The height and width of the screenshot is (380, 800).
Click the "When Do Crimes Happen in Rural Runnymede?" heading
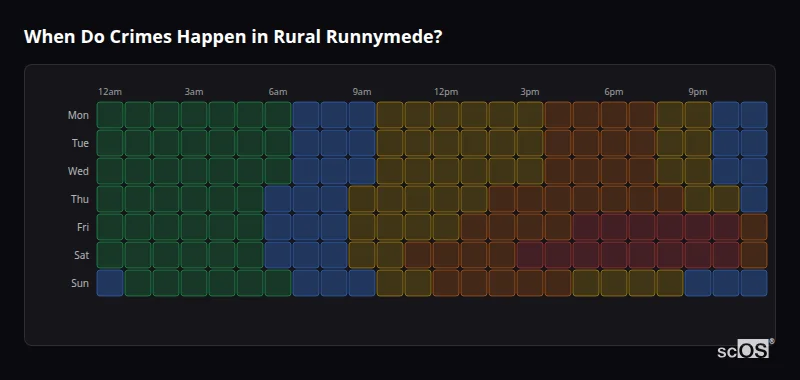tap(233, 37)
